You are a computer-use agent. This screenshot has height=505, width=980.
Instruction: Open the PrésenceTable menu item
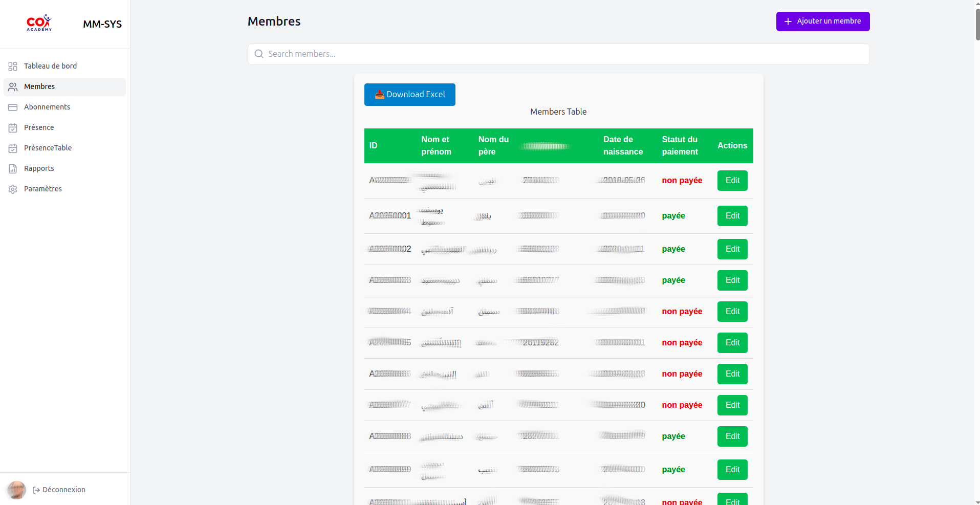coord(48,148)
